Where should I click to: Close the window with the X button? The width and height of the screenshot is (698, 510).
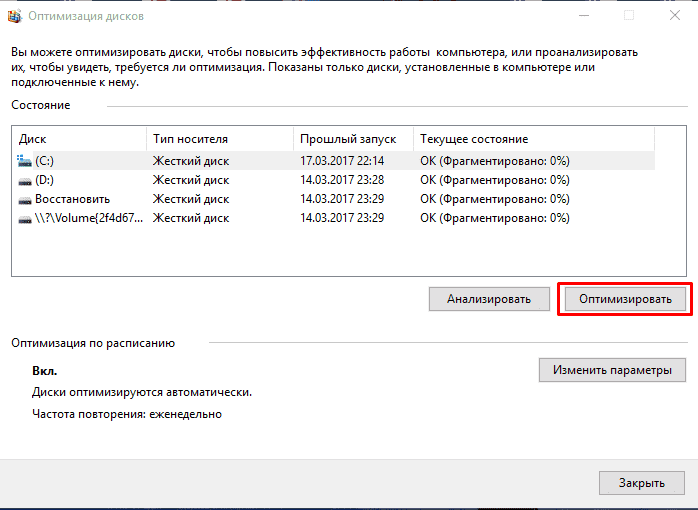coord(675,16)
